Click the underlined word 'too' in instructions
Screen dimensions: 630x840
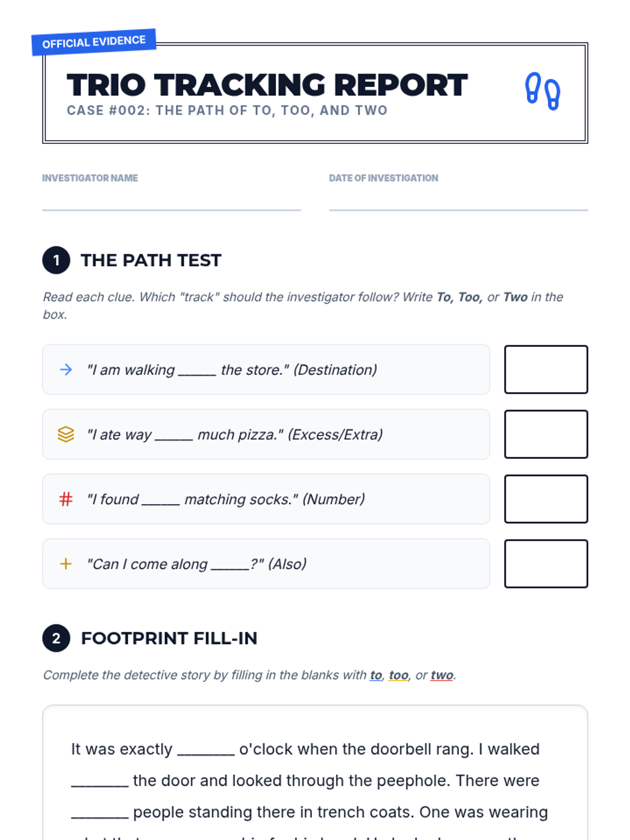[x=398, y=675]
